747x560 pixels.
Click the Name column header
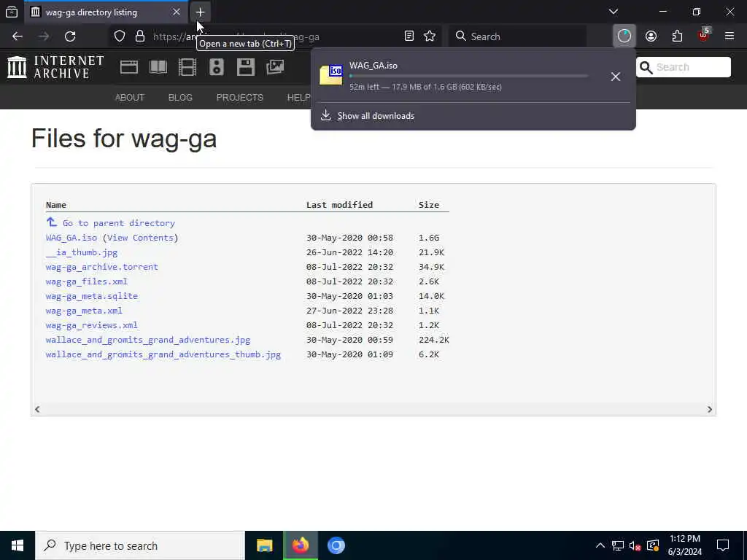tap(55, 205)
